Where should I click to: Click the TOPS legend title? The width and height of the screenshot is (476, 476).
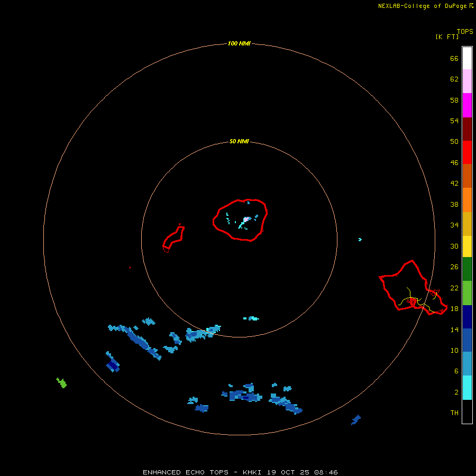465,32
